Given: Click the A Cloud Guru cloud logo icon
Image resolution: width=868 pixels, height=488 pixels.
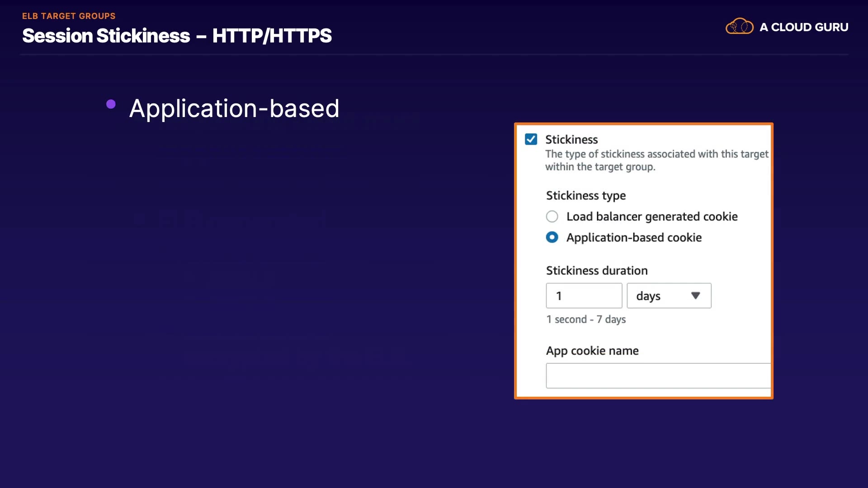Looking at the screenshot, I should click(x=739, y=27).
